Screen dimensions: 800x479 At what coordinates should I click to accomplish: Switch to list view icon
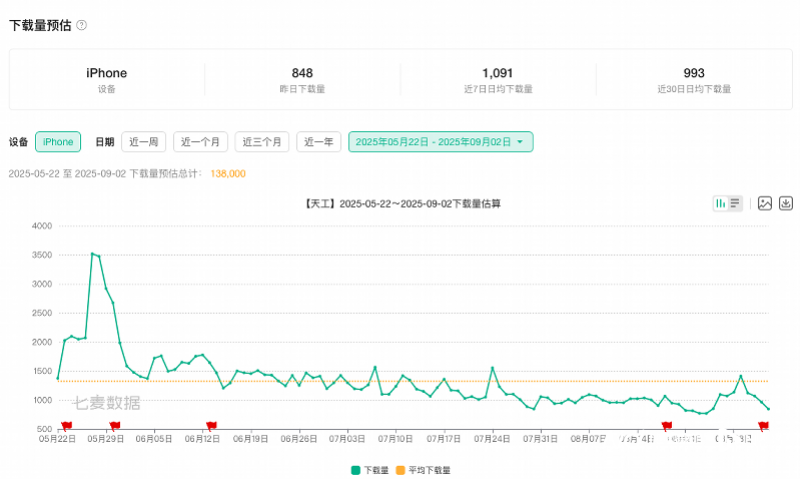pyautogui.click(x=735, y=203)
